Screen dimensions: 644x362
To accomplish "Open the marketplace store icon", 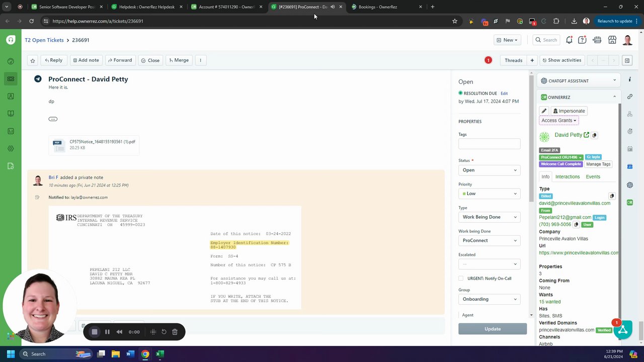I will 612,40.
